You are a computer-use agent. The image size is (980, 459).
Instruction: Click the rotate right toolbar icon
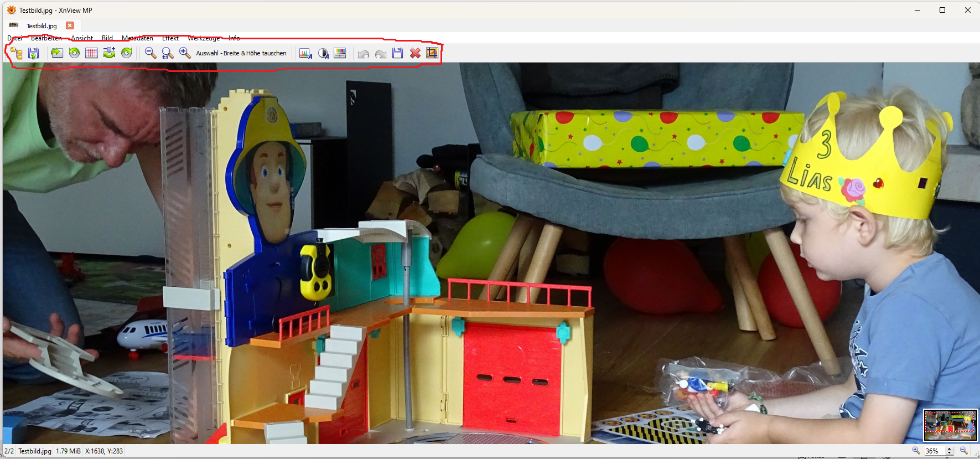coord(127,53)
